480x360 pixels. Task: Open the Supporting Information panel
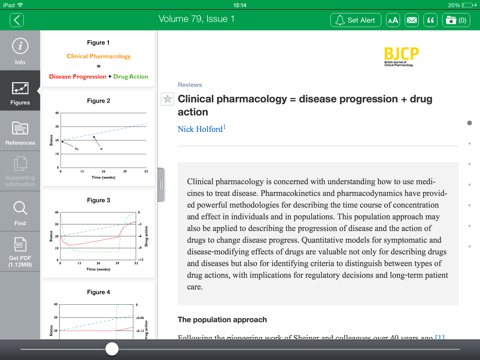20,171
